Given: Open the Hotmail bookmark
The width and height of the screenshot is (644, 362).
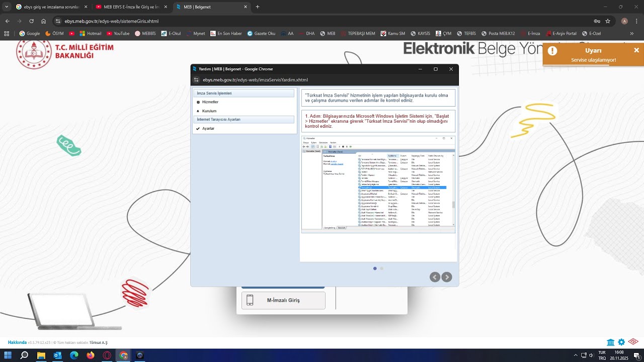Looking at the screenshot, I should pos(91,34).
